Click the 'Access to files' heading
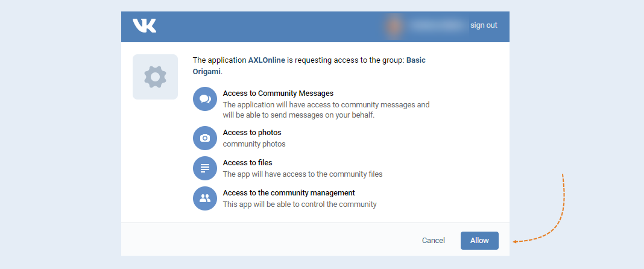This screenshot has height=269, width=644. (x=248, y=163)
